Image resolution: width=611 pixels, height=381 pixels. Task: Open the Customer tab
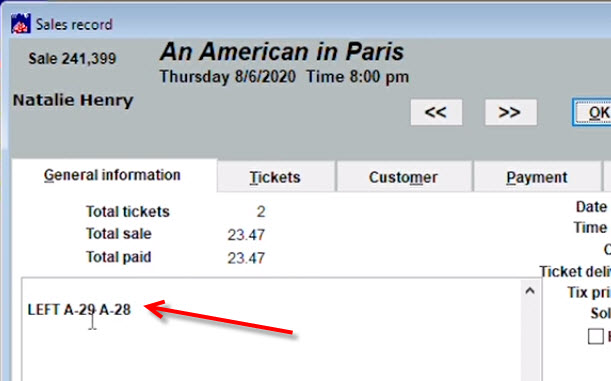[403, 177]
